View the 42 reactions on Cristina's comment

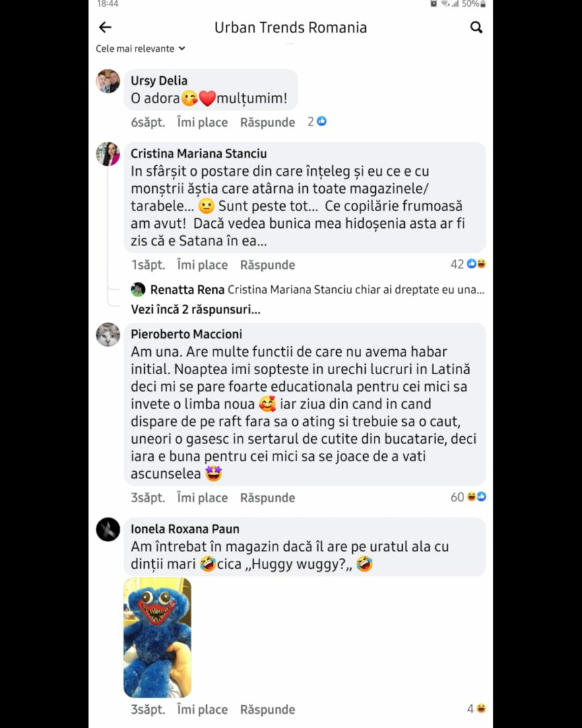point(468,264)
